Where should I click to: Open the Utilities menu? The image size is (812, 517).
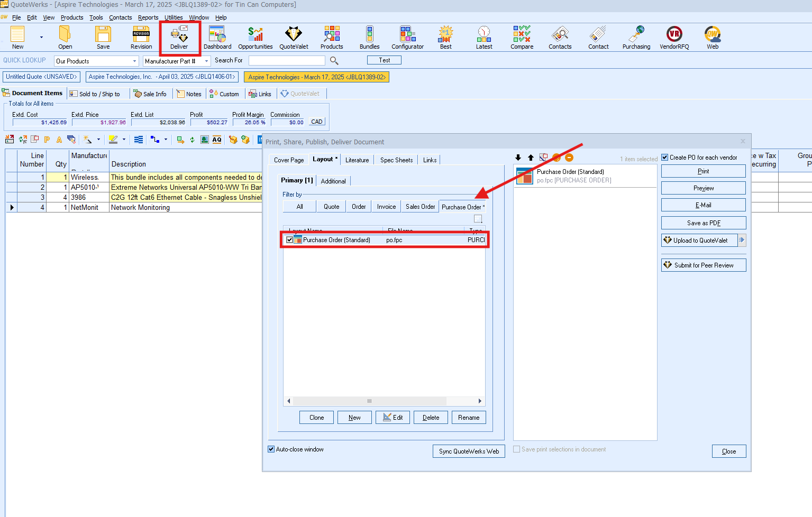[x=174, y=17]
